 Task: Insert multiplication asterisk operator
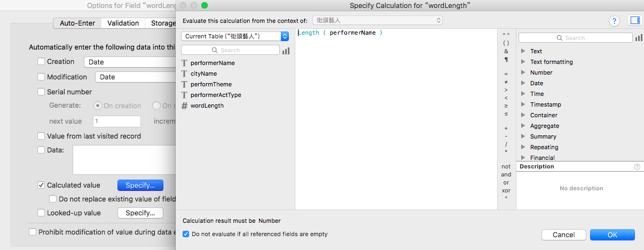506,152
